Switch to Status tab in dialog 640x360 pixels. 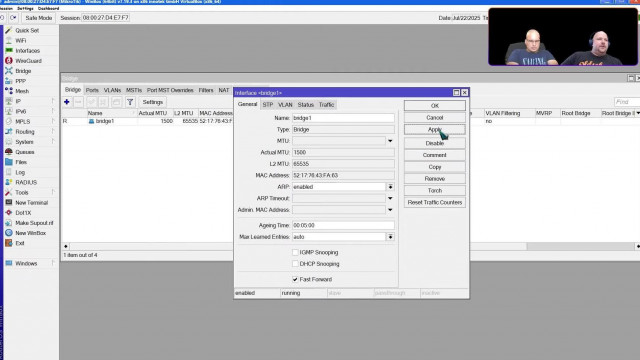(x=305, y=105)
